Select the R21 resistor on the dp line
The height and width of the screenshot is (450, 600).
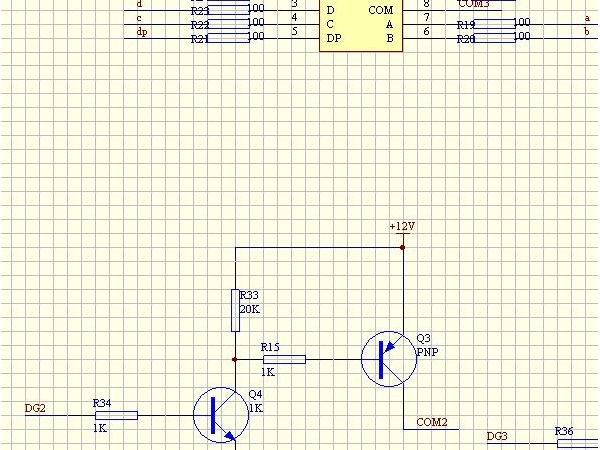pyautogui.click(x=228, y=37)
